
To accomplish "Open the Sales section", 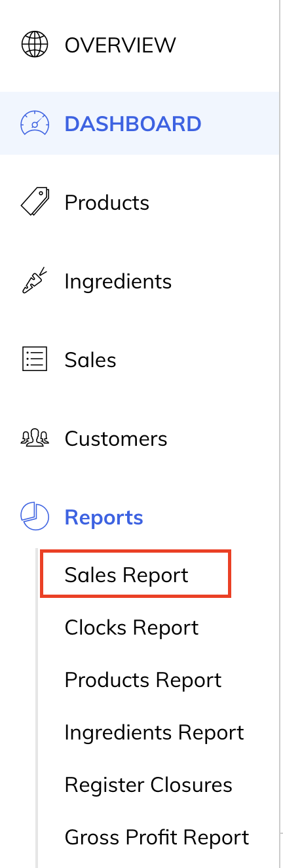I will click(90, 360).
